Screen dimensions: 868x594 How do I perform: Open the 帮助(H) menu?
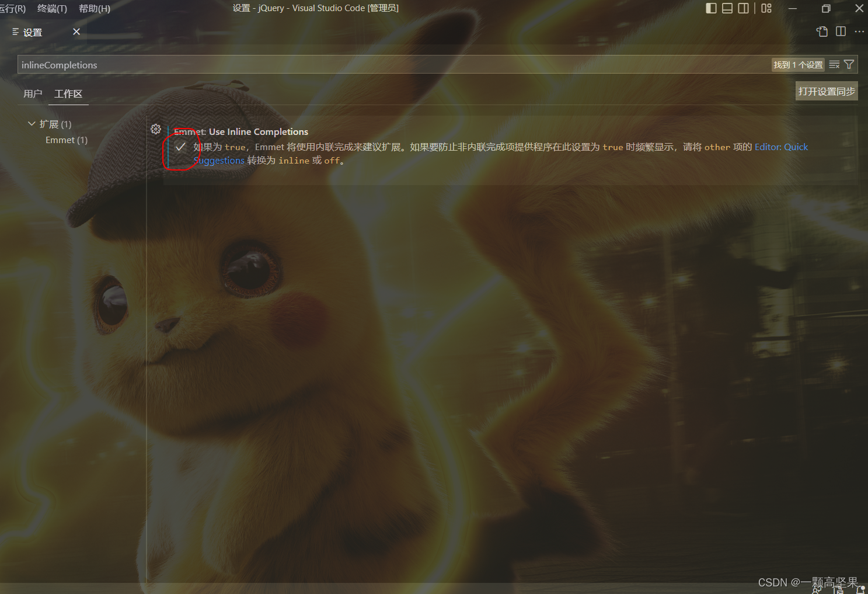point(95,8)
